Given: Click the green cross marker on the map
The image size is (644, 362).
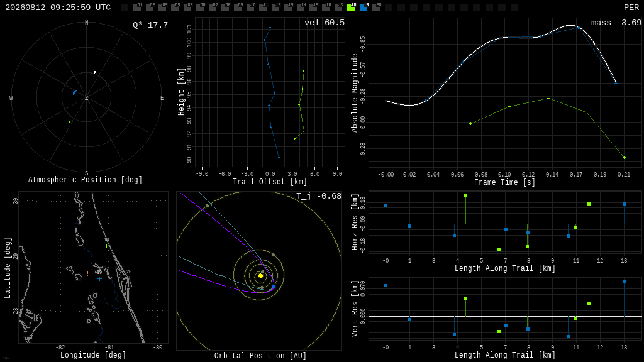Looking at the screenshot, I should pyautogui.click(x=107, y=246).
